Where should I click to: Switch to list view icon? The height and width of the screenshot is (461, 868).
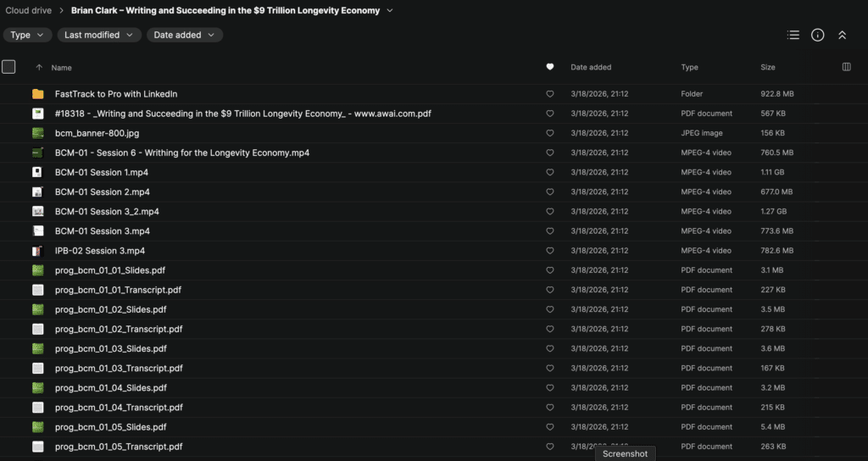(793, 35)
